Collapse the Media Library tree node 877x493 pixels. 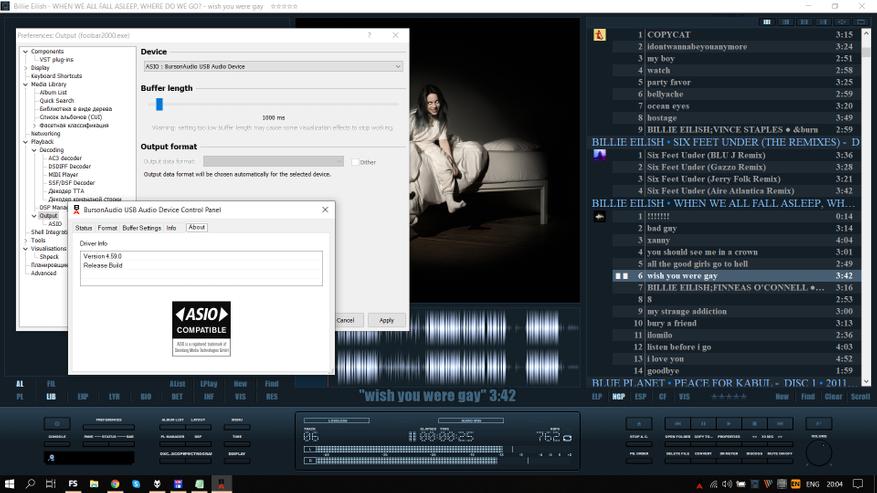[25, 84]
